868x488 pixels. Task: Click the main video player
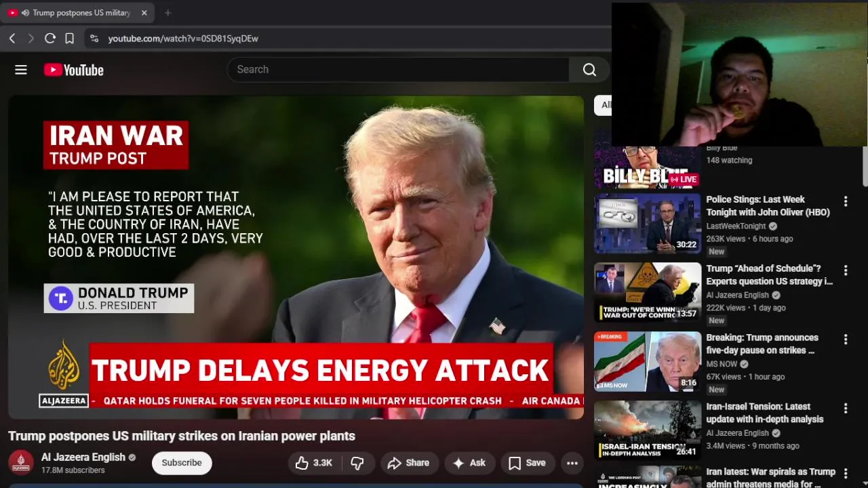296,258
